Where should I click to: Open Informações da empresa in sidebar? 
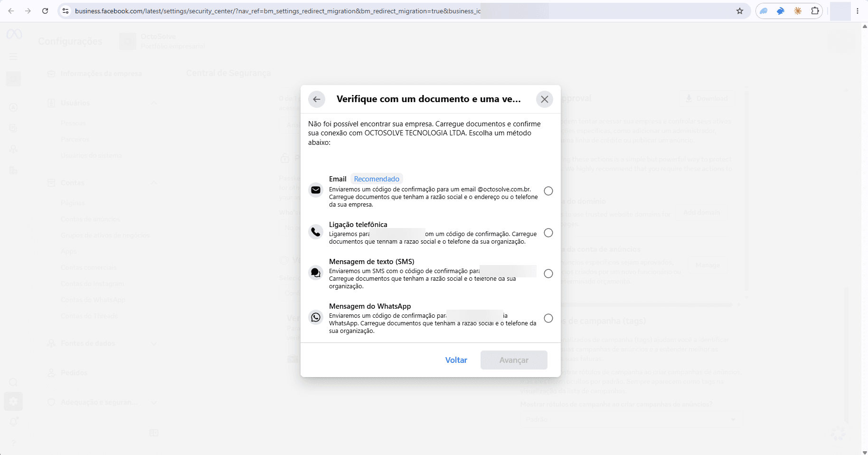[101, 74]
